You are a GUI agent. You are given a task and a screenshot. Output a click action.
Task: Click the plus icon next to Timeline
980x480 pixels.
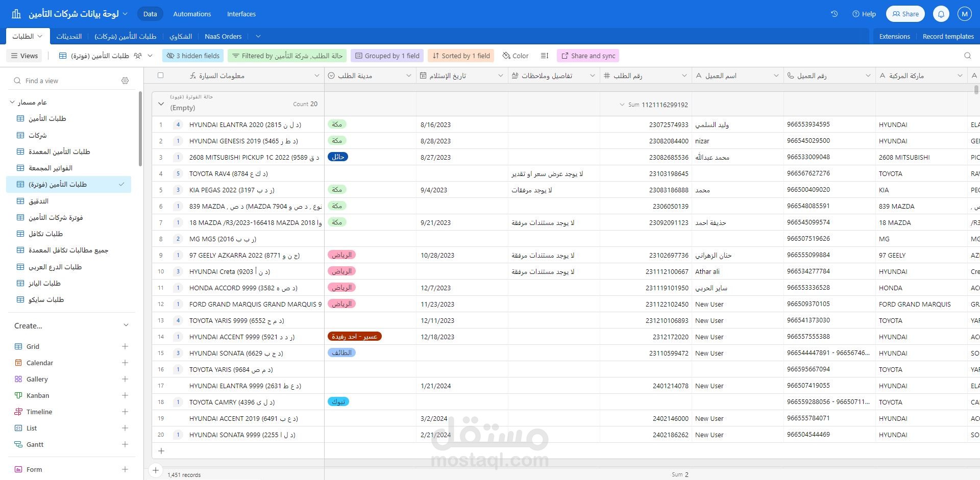tap(125, 412)
